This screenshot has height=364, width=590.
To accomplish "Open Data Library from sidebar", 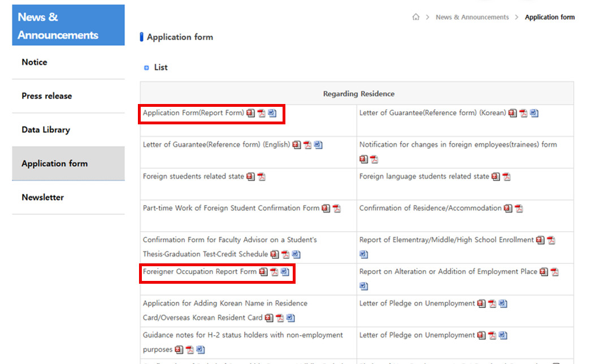I will pyautogui.click(x=46, y=130).
